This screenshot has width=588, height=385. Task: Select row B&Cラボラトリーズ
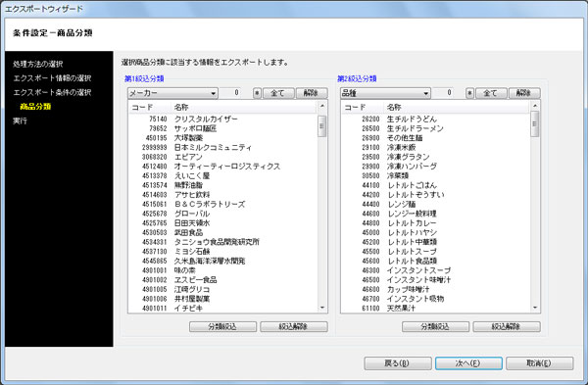(222, 205)
